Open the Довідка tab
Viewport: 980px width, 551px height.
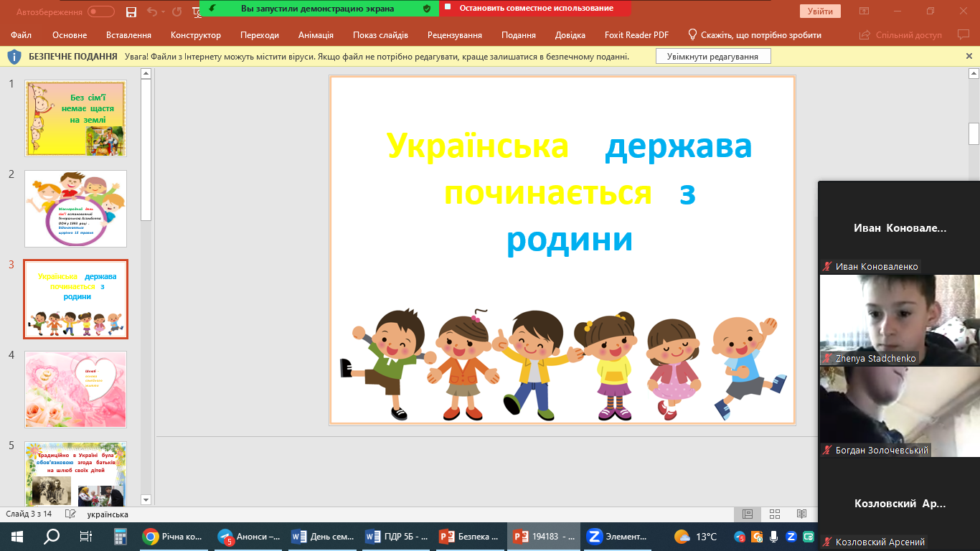click(x=570, y=34)
